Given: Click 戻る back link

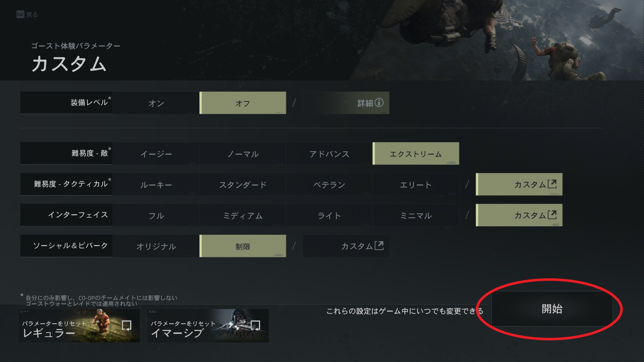Looking at the screenshot, I should tap(32, 15).
